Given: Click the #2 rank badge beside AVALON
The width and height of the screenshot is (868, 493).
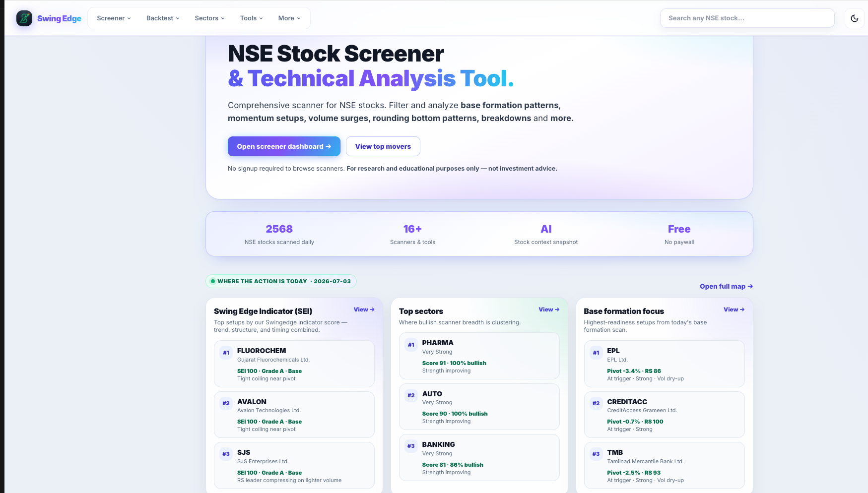Looking at the screenshot, I should coord(226,403).
